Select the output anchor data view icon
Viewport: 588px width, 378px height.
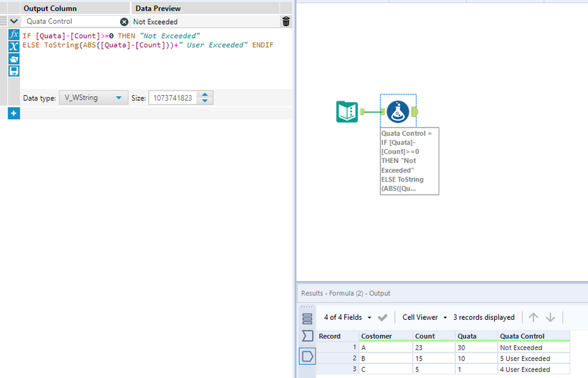307,356
